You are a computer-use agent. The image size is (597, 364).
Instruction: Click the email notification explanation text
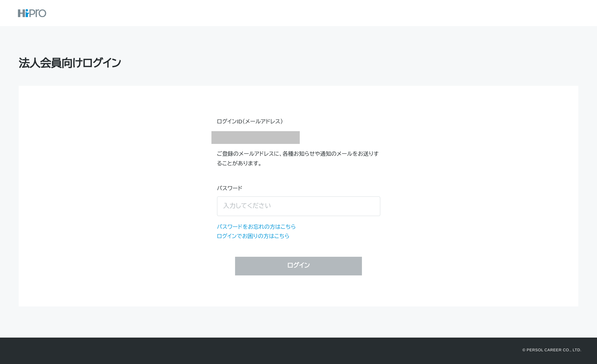[298, 158]
